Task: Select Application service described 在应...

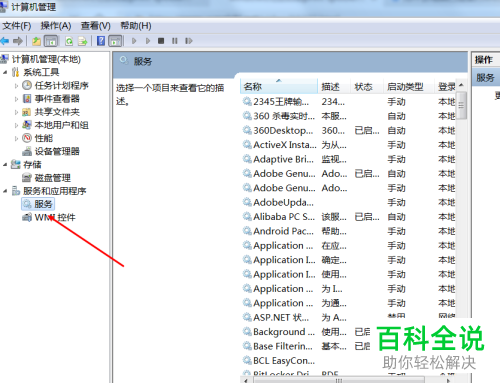Action: 348,246
